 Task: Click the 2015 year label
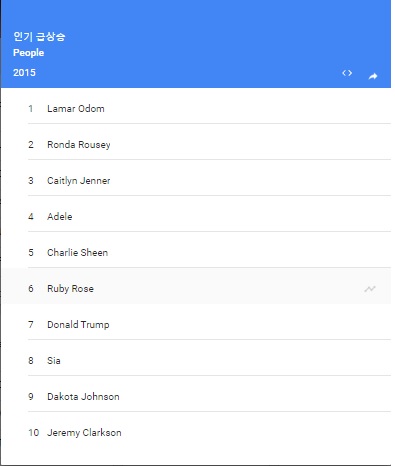(24, 73)
